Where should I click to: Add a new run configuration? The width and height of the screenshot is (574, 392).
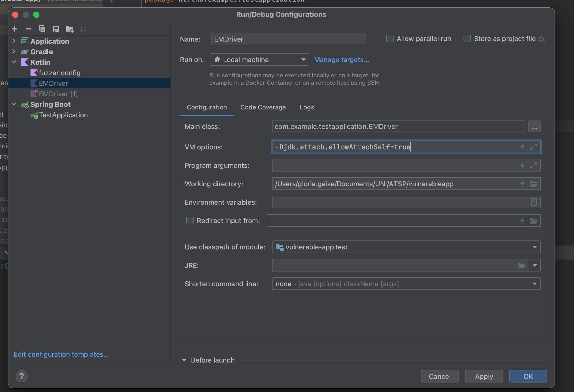pos(15,29)
